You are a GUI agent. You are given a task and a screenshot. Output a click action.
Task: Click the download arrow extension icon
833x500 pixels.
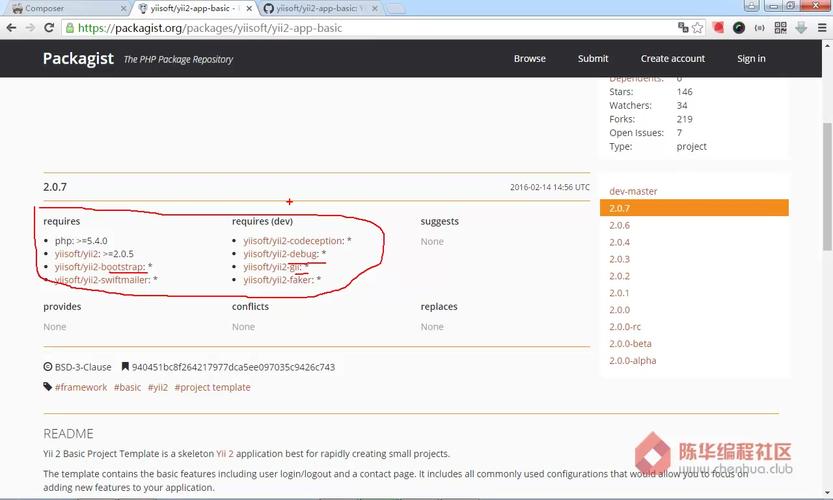pyautogui.click(x=801, y=28)
